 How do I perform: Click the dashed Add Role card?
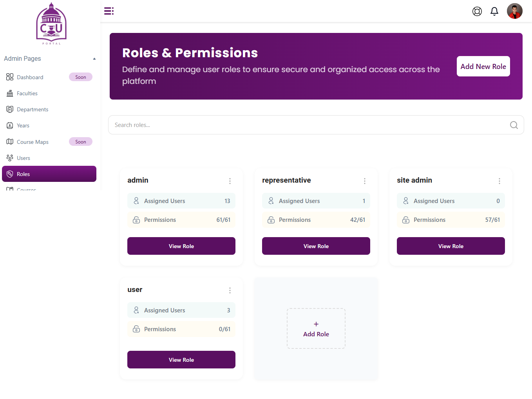coord(316,328)
